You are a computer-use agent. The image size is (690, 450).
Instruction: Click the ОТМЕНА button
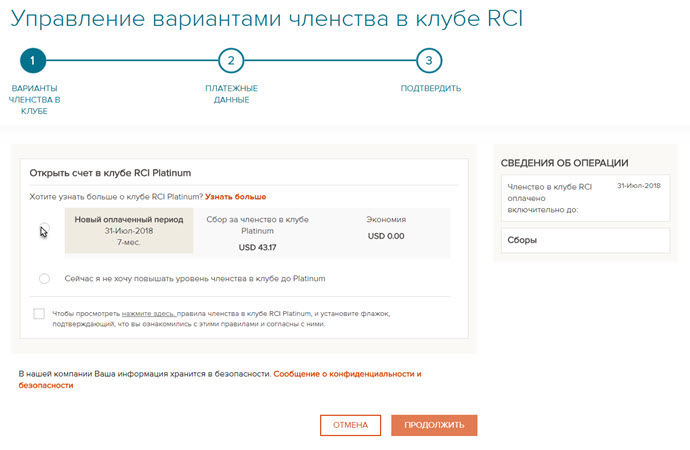(x=350, y=425)
